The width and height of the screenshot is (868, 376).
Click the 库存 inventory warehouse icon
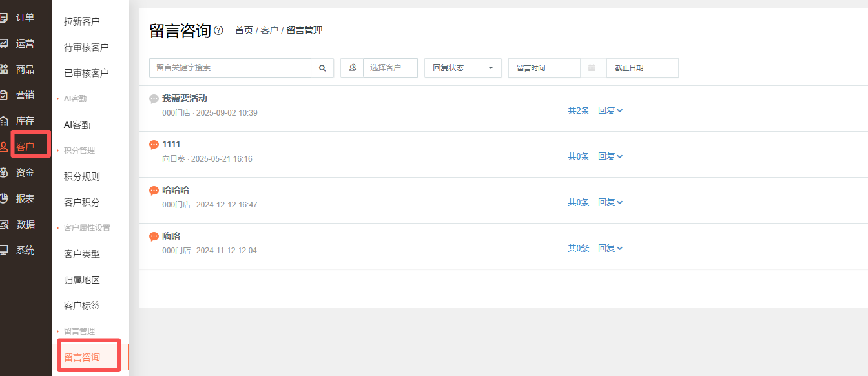[x=4, y=121]
